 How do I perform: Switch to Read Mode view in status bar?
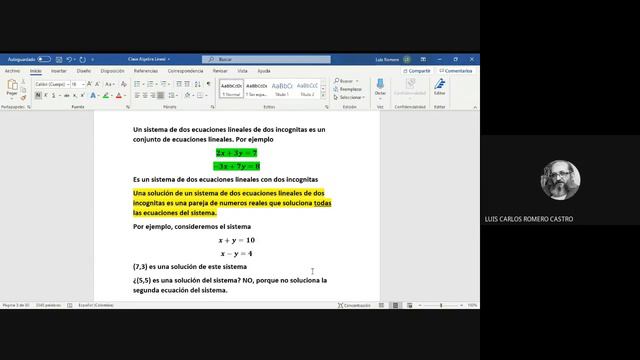point(381,305)
